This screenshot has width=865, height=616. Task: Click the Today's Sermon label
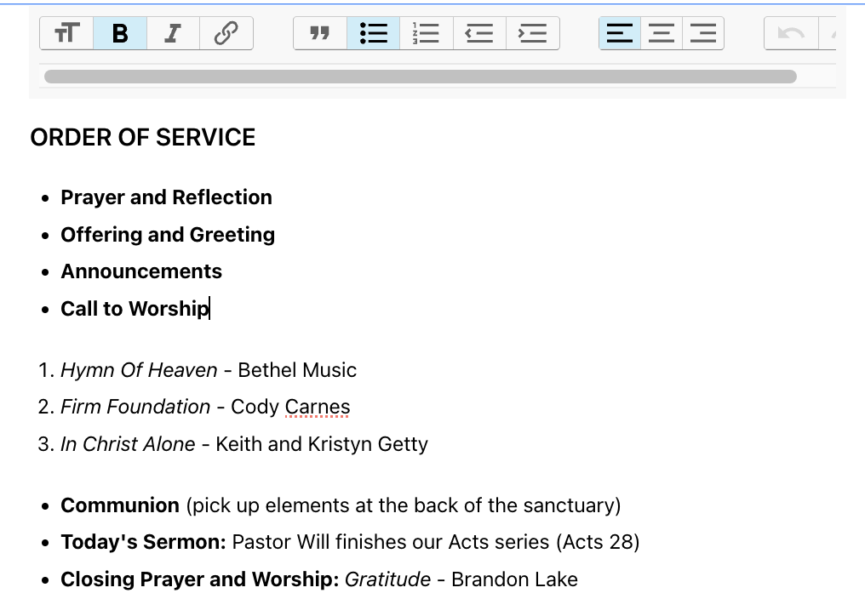pos(143,542)
